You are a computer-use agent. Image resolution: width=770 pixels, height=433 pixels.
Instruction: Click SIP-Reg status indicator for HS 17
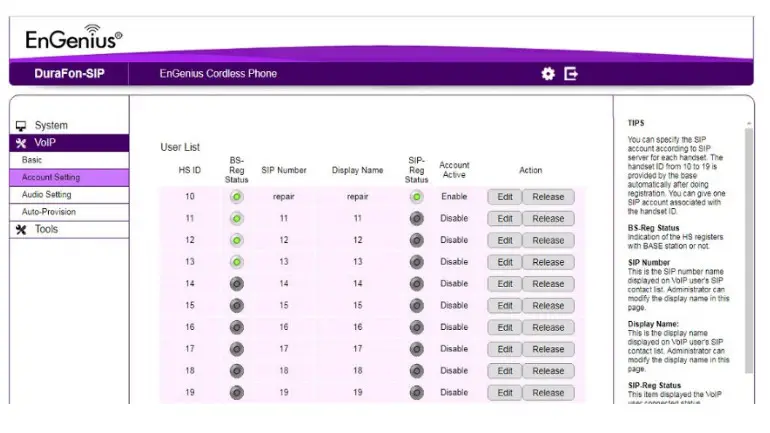[416, 349]
